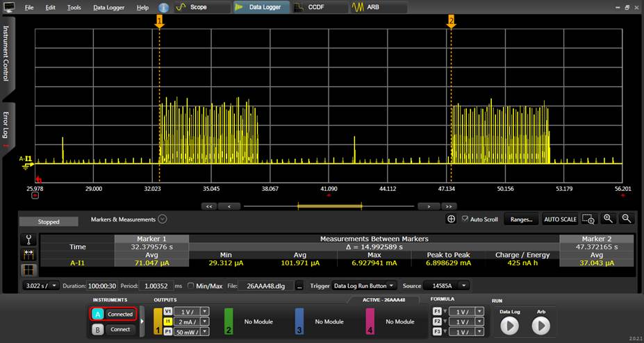Open the File menu

pos(29,8)
